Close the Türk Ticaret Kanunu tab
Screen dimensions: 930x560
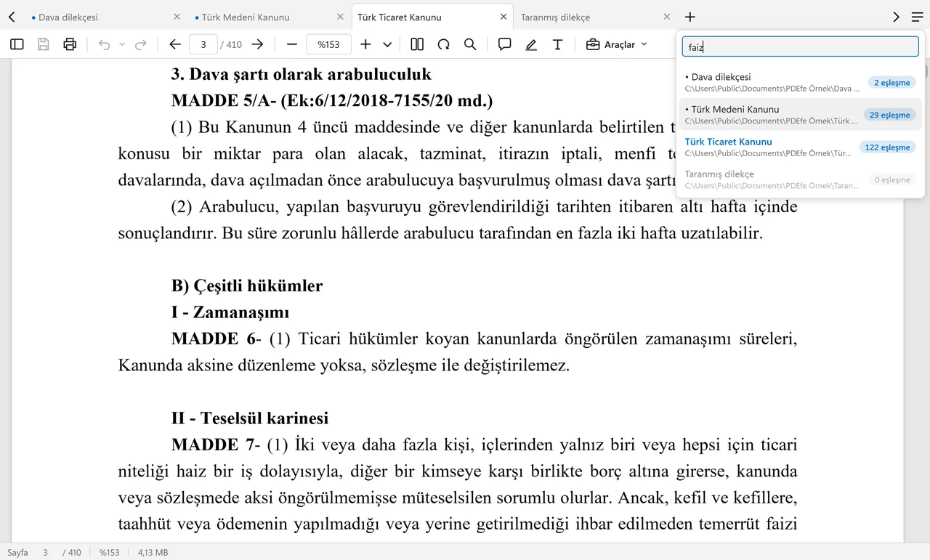[x=504, y=17]
